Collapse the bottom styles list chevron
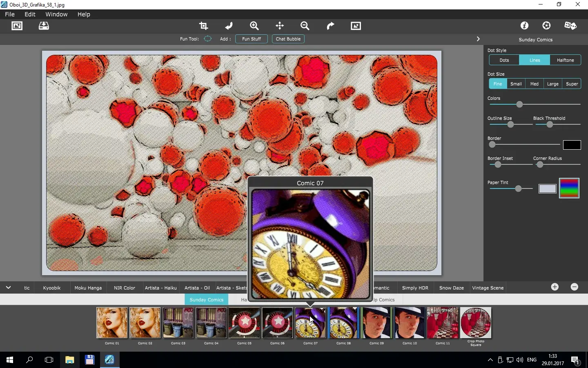This screenshot has width=588, height=368. pyautogui.click(x=8, y=287)
